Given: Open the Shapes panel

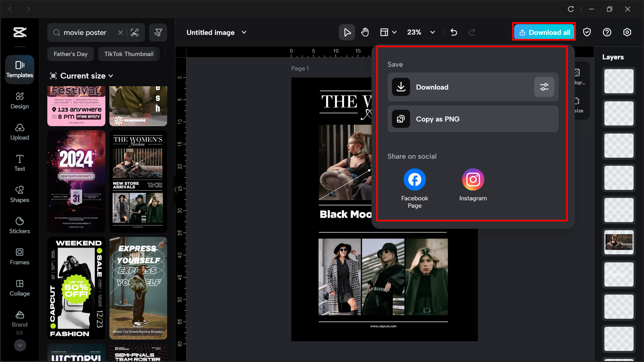Looking at the screenshot, I should click(x=20, y=194).
